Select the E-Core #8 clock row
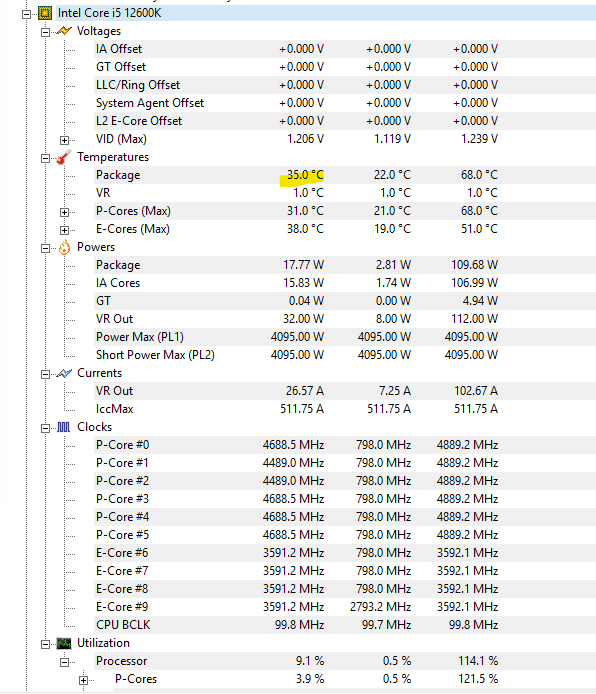Screen dimensions: 596x694 (x=345, y=589)
